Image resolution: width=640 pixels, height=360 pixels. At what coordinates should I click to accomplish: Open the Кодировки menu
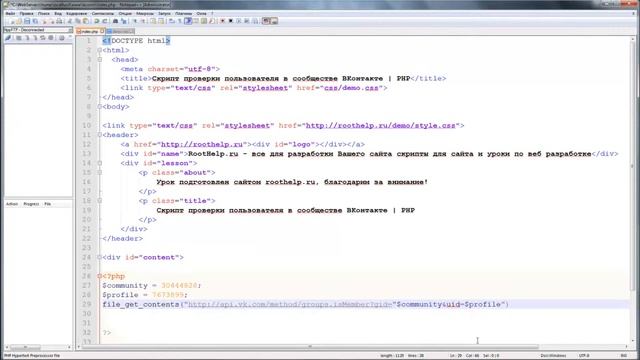tap(76, 13)
